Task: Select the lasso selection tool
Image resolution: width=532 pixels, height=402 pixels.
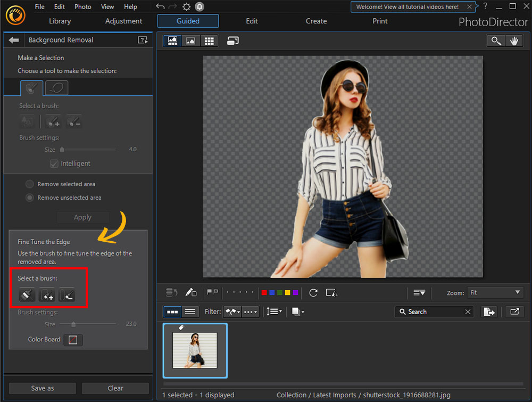Action: [x=56, y=87]
